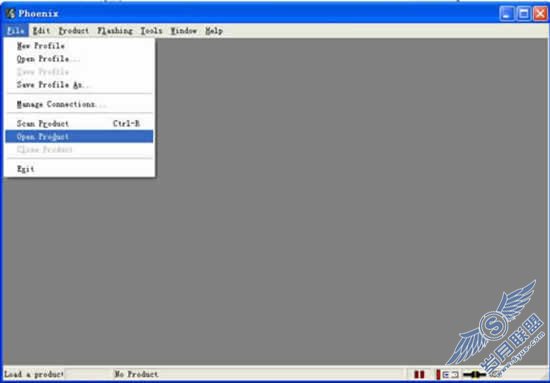Click the Phoenix application icon in title bar
The height and width of the screenshot is (383, 550).
point(11,14)
